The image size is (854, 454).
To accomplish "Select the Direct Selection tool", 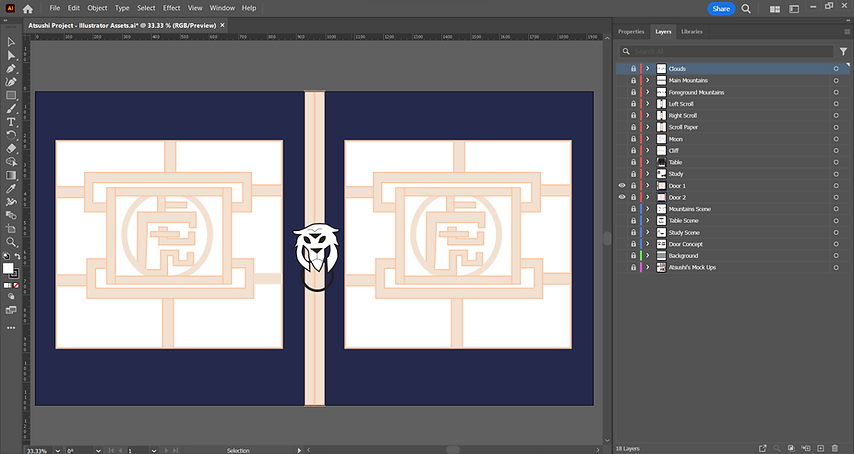I will tap(11, 55).
